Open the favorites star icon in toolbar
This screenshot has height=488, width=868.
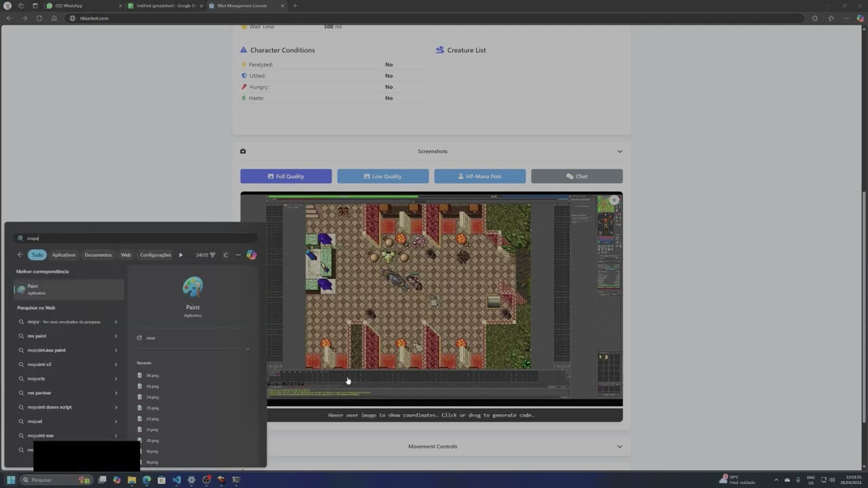831,18
